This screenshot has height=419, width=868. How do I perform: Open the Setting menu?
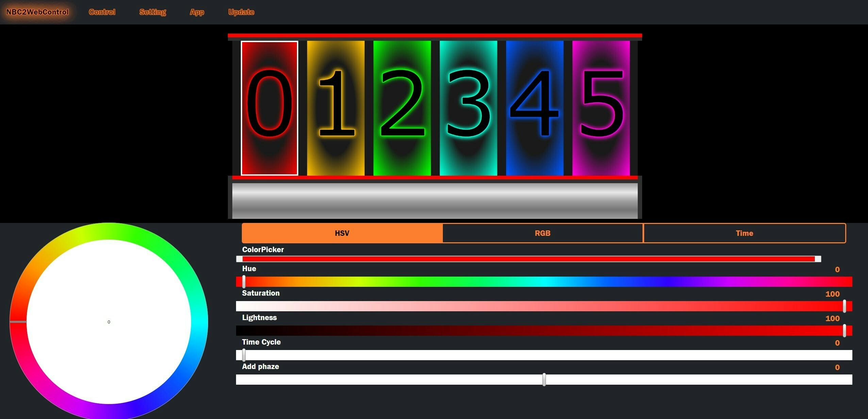[x=153, y=12]
